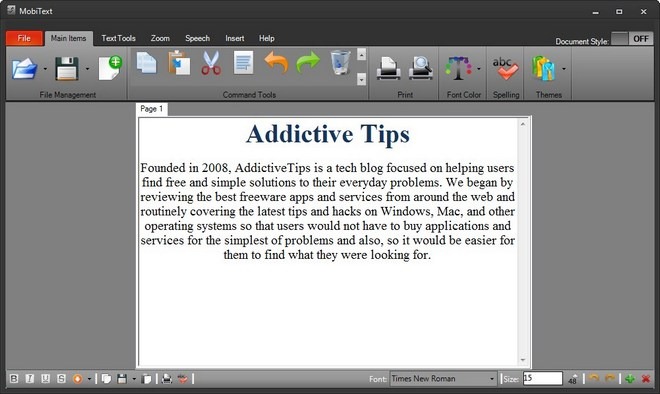The width and height of the screenshot is (660, 394).
Task: Toggle Bold formatting in bottom toolbar
Action: [14, 378]
